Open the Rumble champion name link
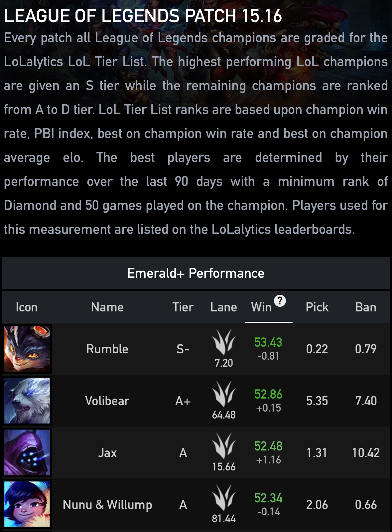 click(x=107, y=349)
